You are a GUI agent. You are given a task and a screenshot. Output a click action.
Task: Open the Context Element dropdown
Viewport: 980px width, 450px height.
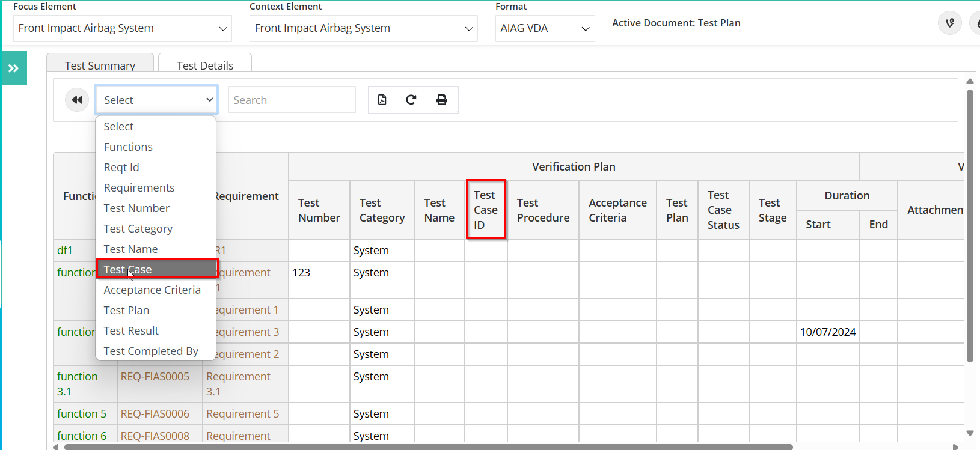(x=364, y=28)
